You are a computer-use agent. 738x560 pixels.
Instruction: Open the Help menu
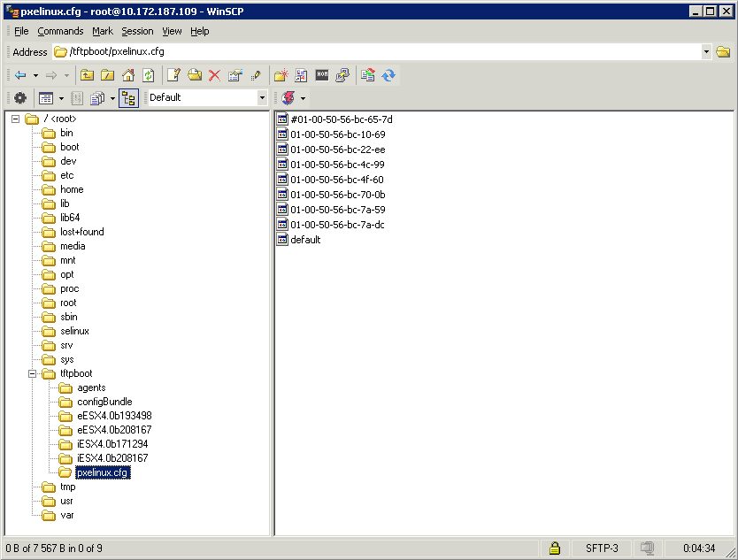pyautogui.click(x=200, y=31)
